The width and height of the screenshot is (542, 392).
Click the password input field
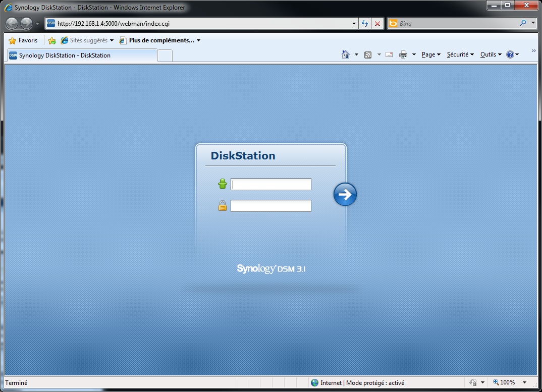pos(271,206)
